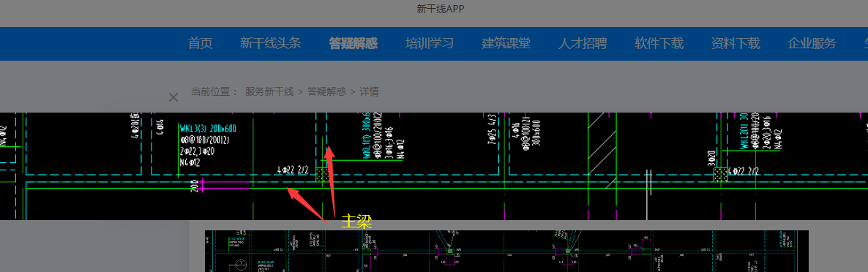Click the lower CAD drawing thumbnail
Screen dimensions: 868x272
(506, 251)
